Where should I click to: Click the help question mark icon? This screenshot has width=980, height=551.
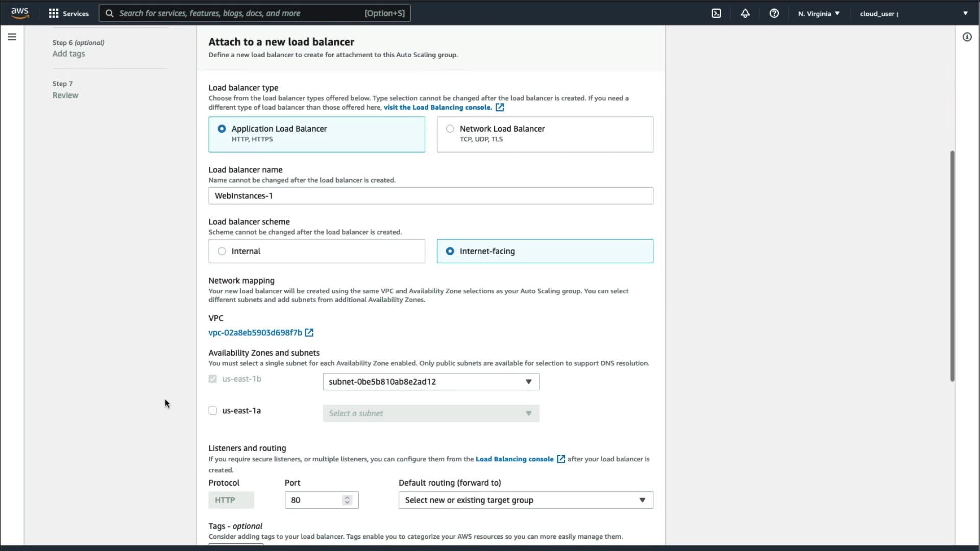tap(774, 13)
